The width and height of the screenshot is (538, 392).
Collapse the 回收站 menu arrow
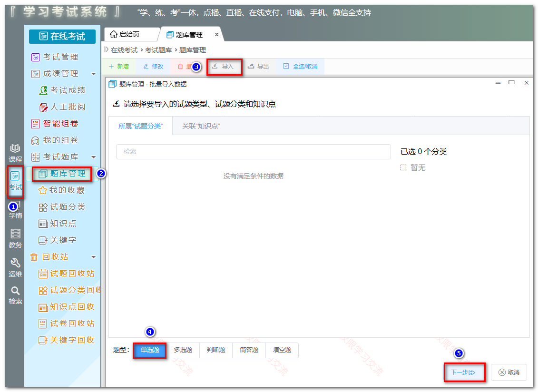94,257
